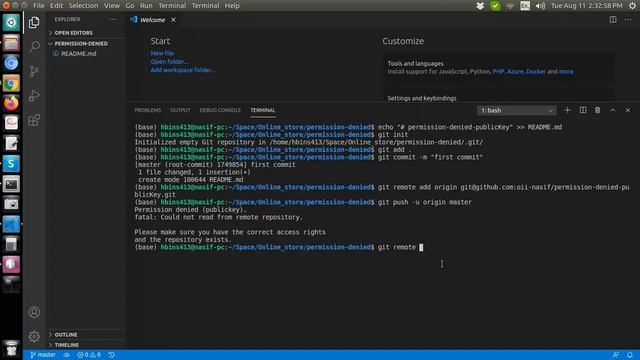
Task: Open Run and Debug view
Action: tap(34, 96)
